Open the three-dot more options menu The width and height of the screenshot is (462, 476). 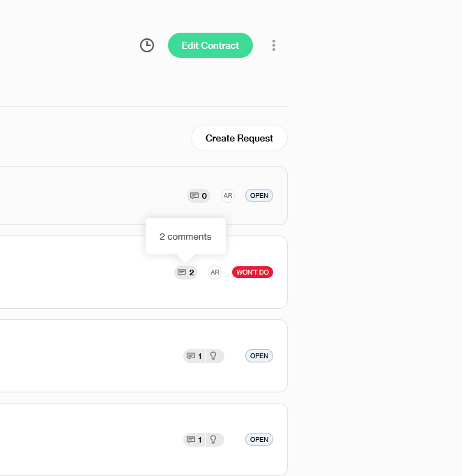tap(274, 45)
